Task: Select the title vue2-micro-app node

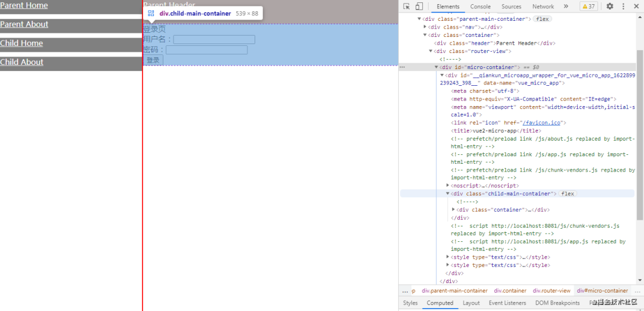Action: pyautogui.click(x=496, y=130)
